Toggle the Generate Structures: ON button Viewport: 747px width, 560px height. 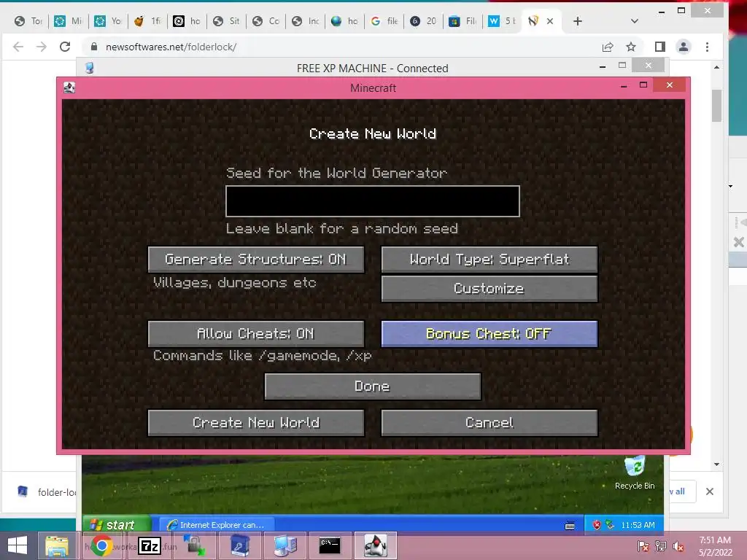pos(256,260)
